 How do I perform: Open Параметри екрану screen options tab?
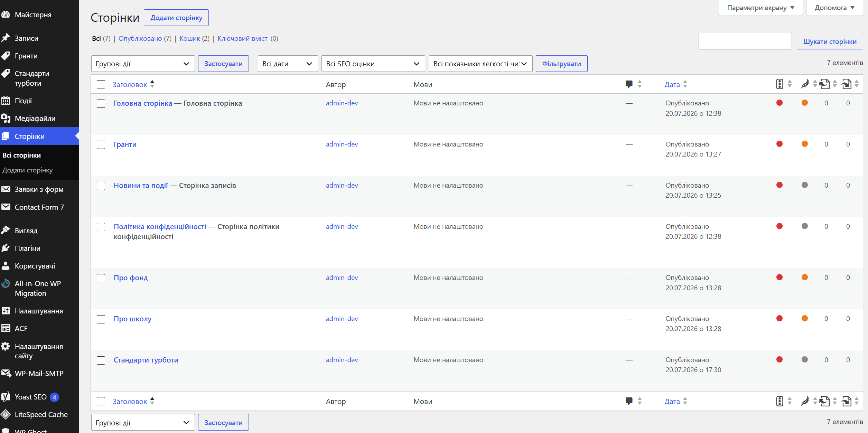pos(760,8)
